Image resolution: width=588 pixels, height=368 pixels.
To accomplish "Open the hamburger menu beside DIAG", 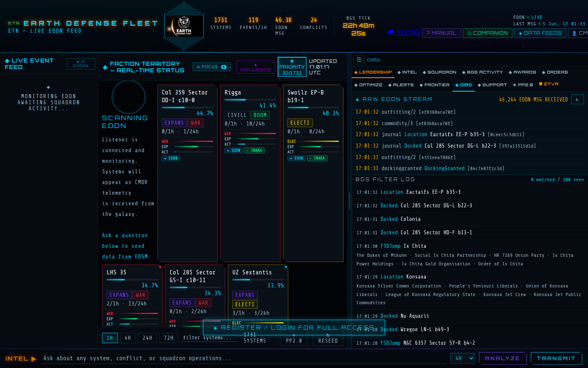I will (359, 60).
